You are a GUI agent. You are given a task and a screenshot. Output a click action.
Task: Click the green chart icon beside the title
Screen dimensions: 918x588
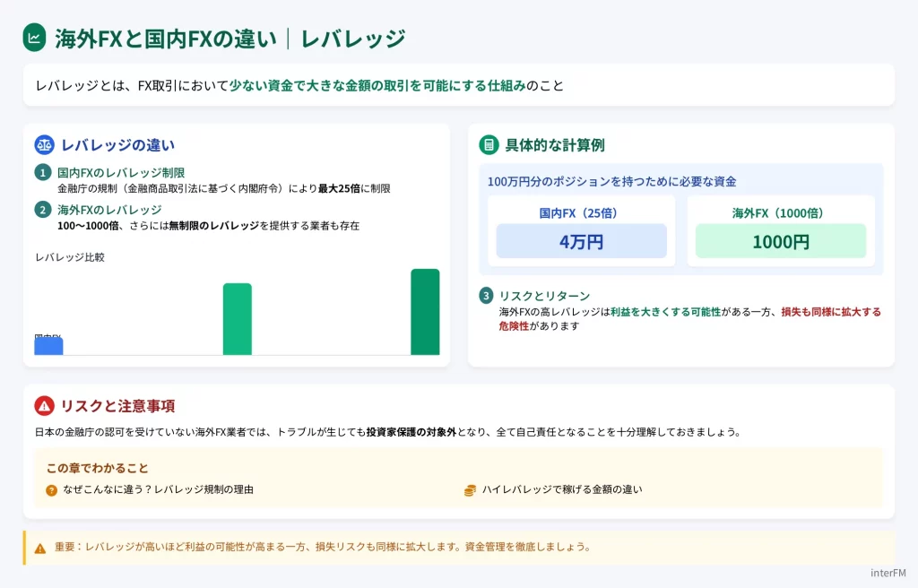point(34,38)
